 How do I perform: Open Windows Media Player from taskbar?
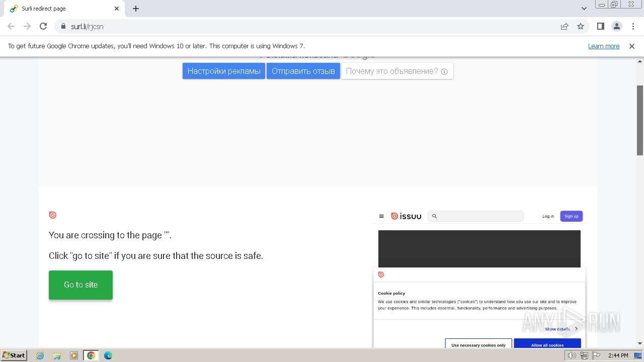pos(74,355)
